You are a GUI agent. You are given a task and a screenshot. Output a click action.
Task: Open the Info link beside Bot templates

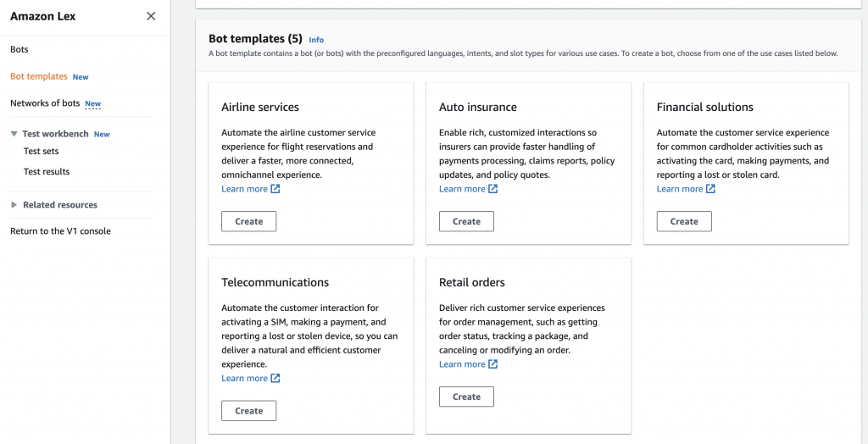pos(316,40)
